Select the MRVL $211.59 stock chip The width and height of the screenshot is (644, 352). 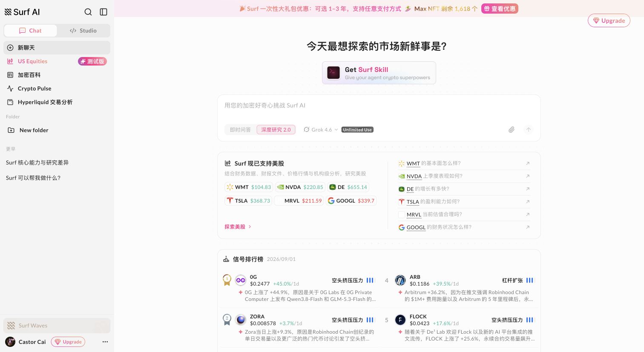pyautogui.click(x=299, y=201)
